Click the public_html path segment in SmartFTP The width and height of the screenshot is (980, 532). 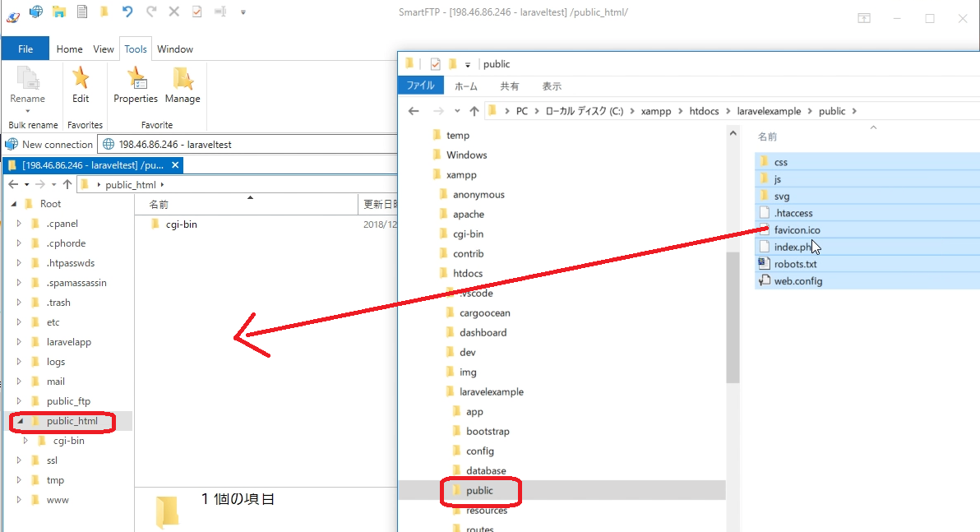coord(131,184)
